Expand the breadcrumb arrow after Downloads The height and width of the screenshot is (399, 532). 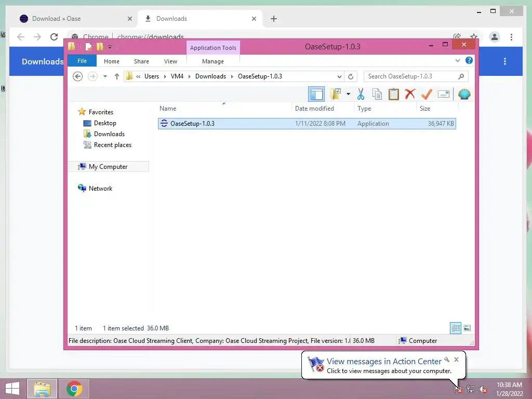232,77
